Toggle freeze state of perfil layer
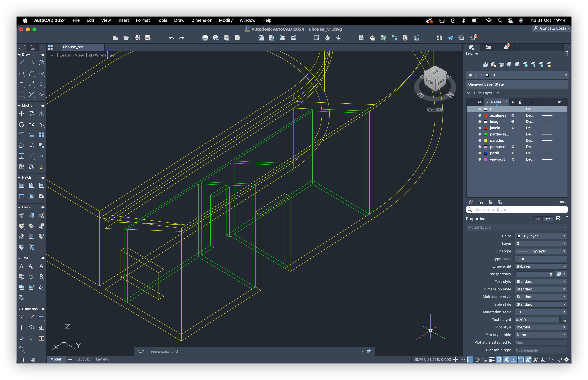 coord(513,153)
